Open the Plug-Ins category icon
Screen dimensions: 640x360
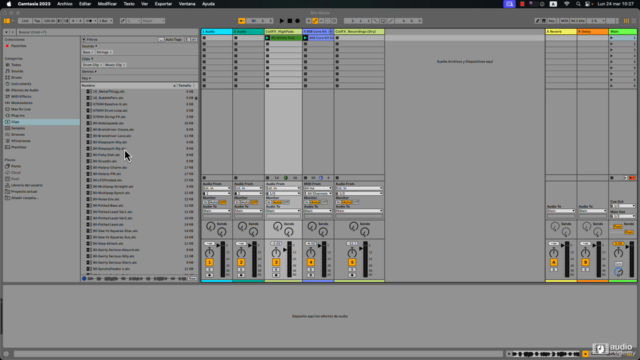[7, 116]
